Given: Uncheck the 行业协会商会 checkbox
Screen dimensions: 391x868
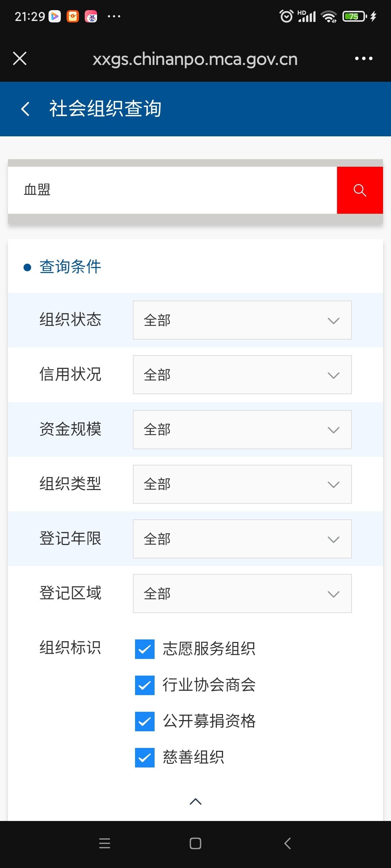Looking at the screenshot, I should tap(145, 685).
